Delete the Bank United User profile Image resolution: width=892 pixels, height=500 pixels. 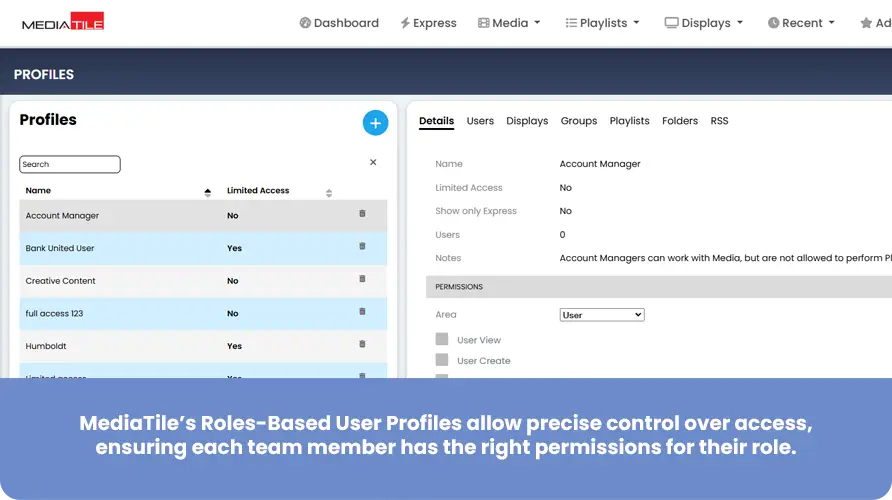(x=362, y=246)
